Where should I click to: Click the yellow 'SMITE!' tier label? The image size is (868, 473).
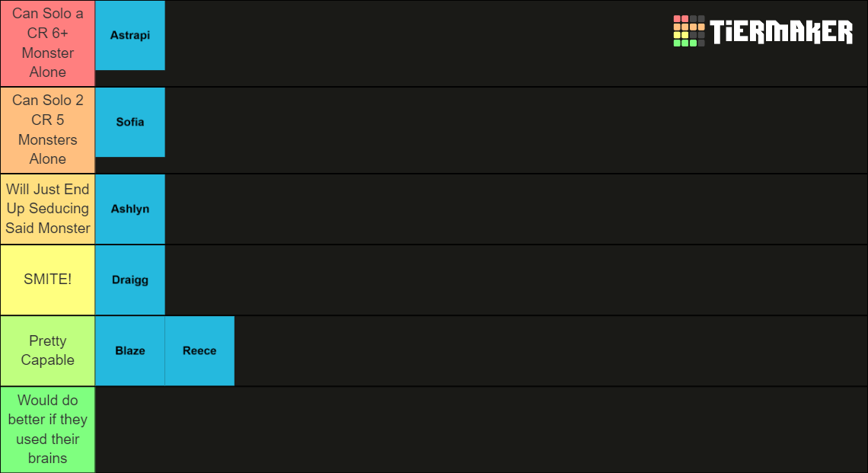[x=48, y=280]
